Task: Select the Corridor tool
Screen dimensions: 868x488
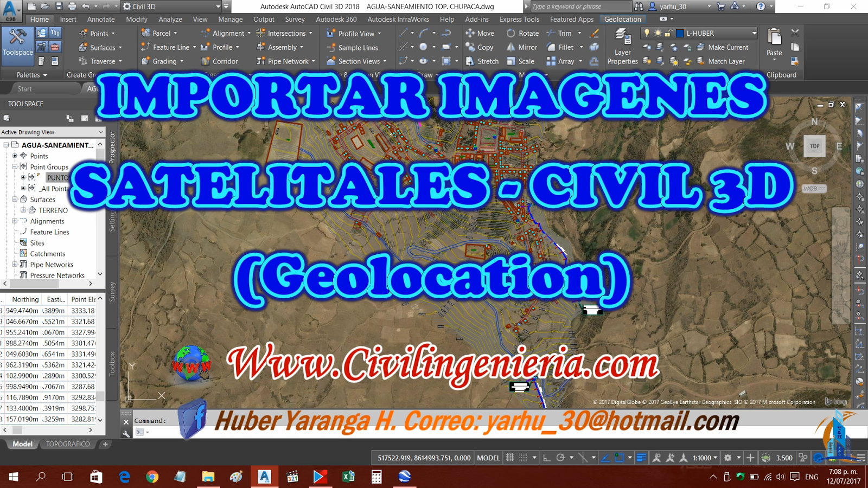Action: (220, 61)
